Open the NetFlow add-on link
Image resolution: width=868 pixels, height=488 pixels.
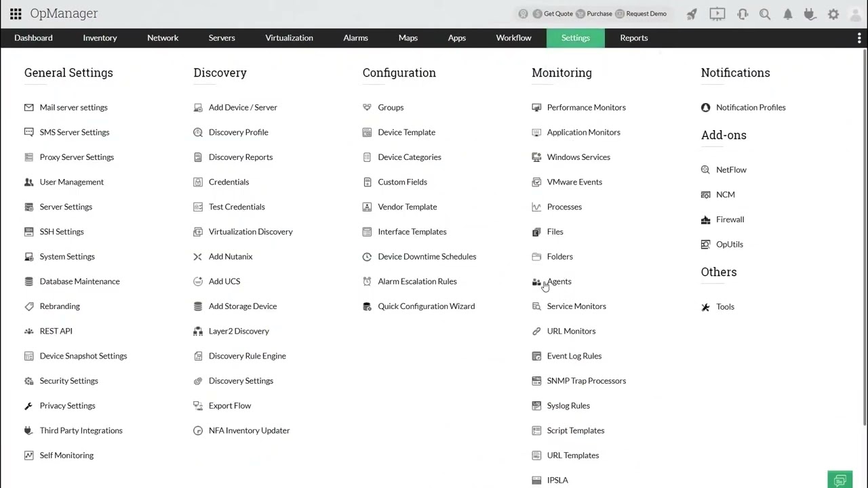point(731,169)
